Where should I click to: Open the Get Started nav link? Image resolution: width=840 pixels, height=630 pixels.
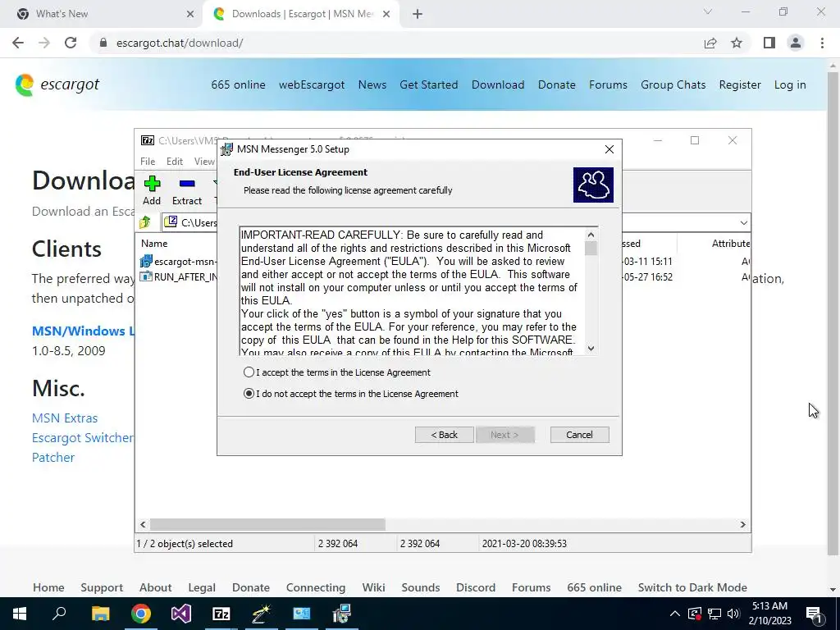coord(428,84)
